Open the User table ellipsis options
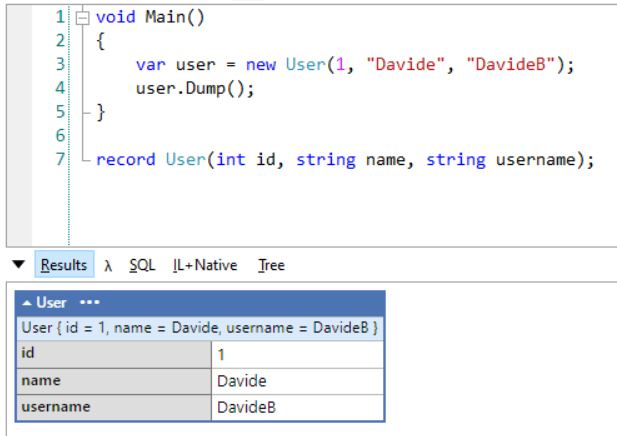 point(90,302)
